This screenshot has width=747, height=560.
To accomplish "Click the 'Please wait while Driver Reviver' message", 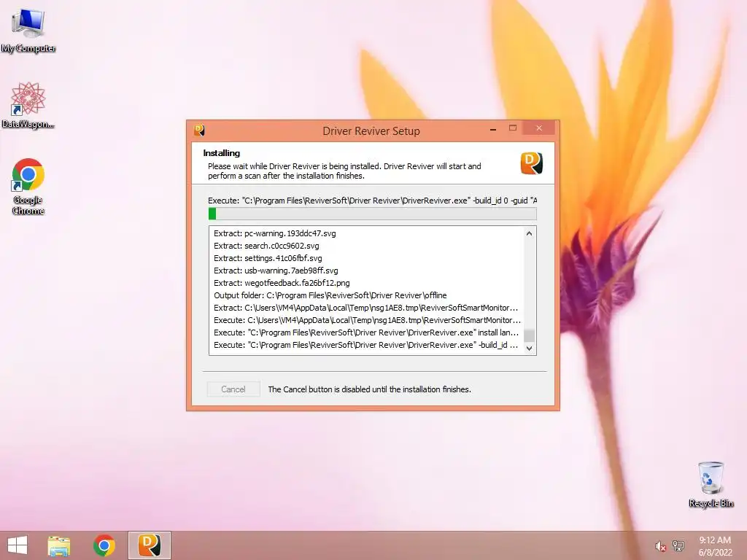I will coord(344,171).
